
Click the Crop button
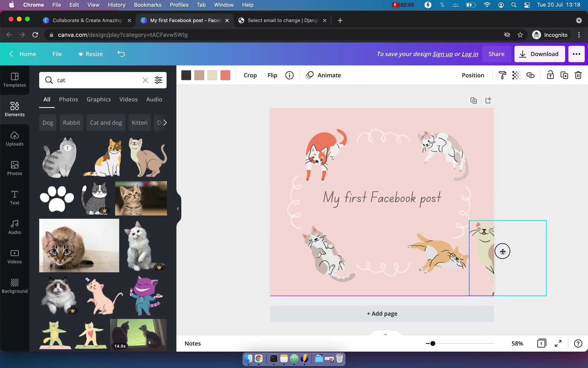(250, 75)
